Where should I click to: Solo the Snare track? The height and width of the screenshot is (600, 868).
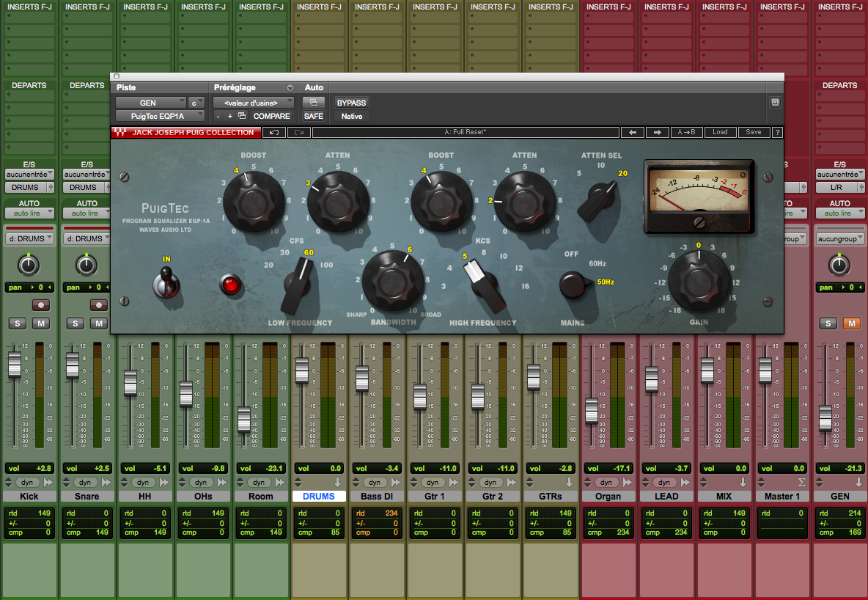(x=76, y=323)
